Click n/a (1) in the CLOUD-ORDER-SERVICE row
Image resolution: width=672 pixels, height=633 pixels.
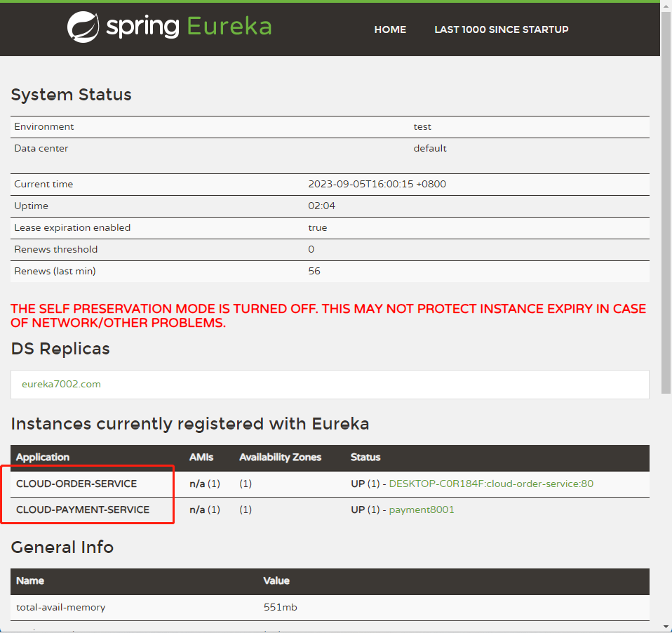tap(205, 484)
